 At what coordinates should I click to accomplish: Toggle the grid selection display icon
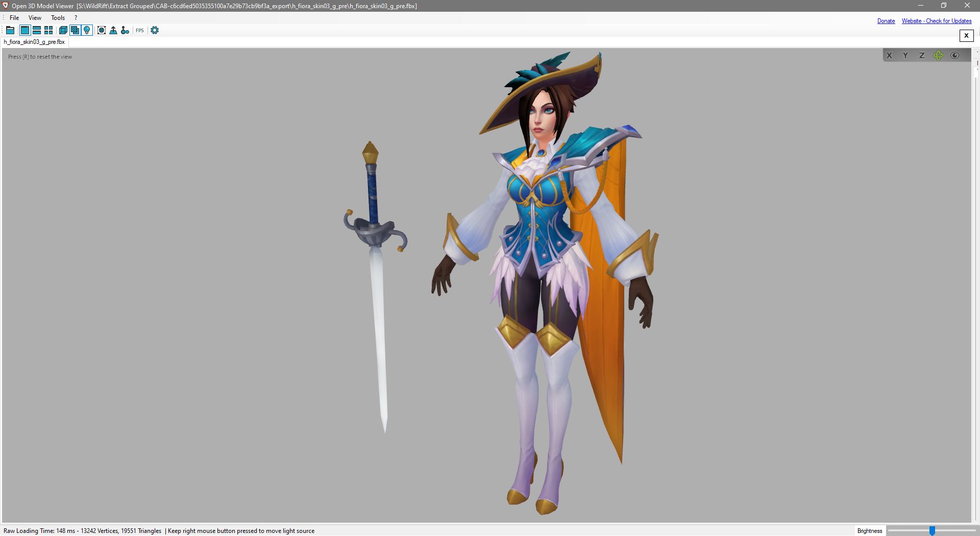click(x=102, y=30)
